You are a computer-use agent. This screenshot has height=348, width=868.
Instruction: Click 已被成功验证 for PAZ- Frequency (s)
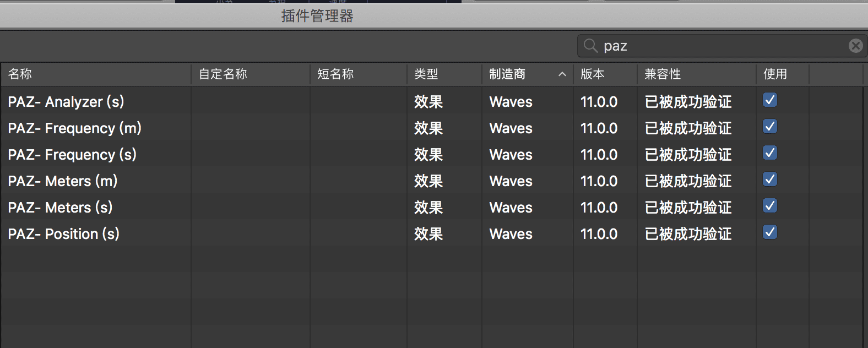688,155
